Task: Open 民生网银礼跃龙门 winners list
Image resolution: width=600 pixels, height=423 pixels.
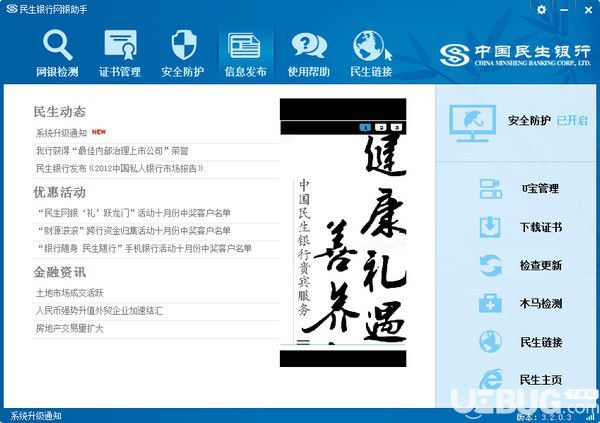Action: 134,213
